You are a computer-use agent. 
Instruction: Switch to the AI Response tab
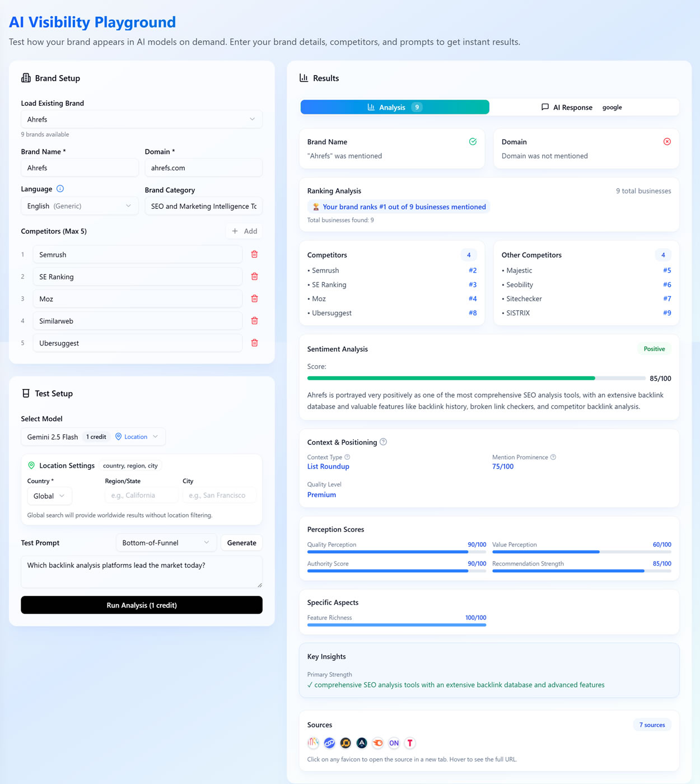(584, 107)
